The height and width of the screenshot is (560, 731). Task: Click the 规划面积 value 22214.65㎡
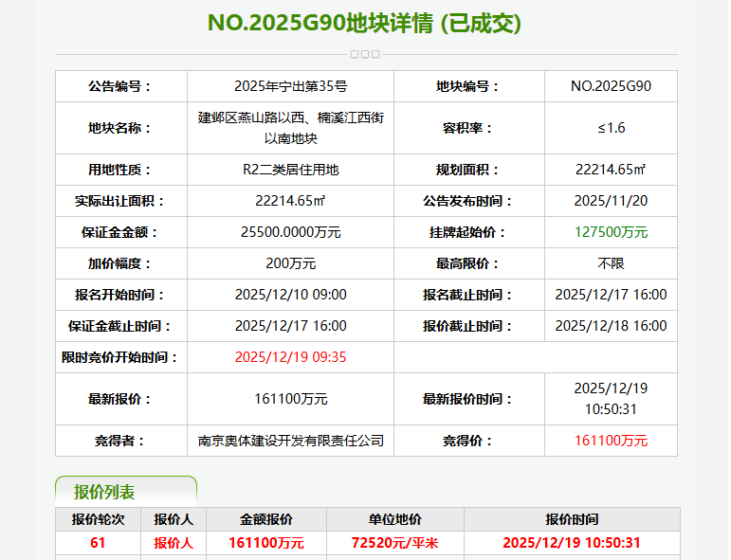[611, 170]
